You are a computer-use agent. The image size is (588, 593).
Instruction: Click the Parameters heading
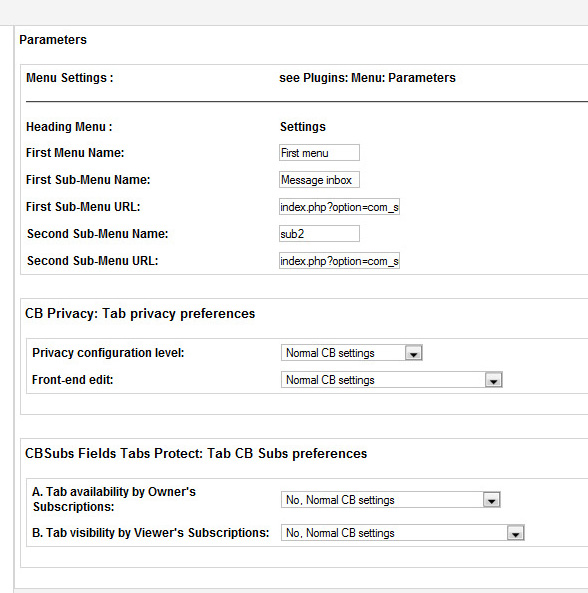(x=53, y=40)
